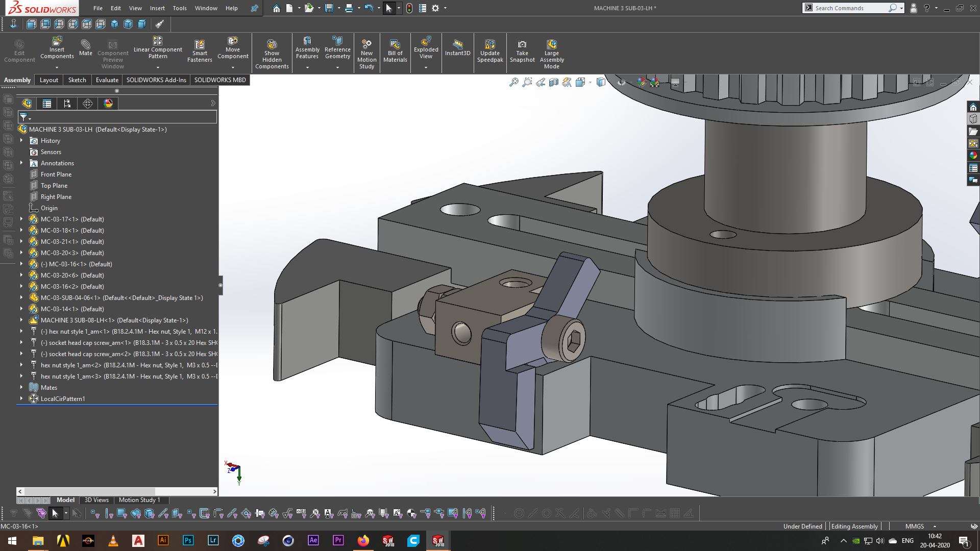Click Show Hidden Components
The image size is (980, 551).
click(x=272, y=54)
